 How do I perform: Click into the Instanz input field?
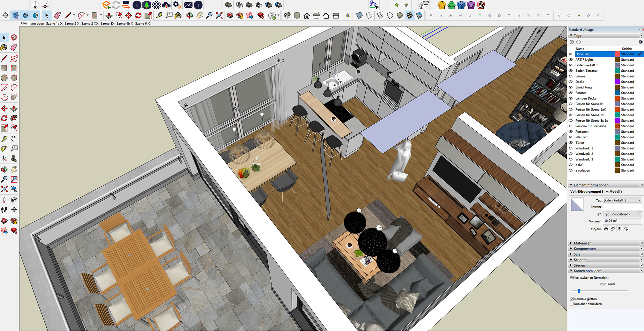point(622,207)
